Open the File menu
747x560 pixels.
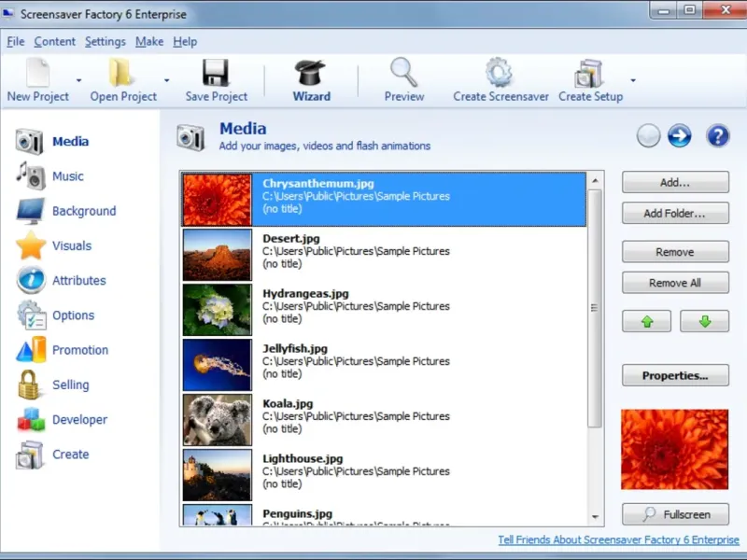[x=15, y=42]
